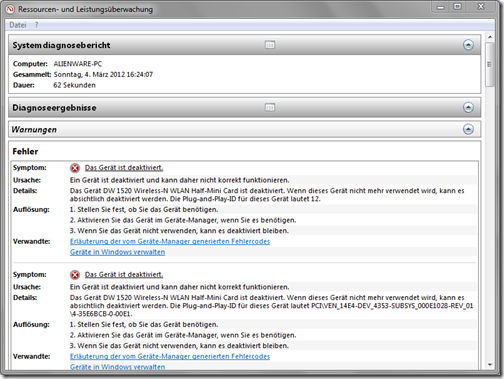Image resolution: width=504 pixels, height=379 pixels.
Task: Open the bottom 'Geräte in Windows verwalten' link
Action: (x=117, y=367)
